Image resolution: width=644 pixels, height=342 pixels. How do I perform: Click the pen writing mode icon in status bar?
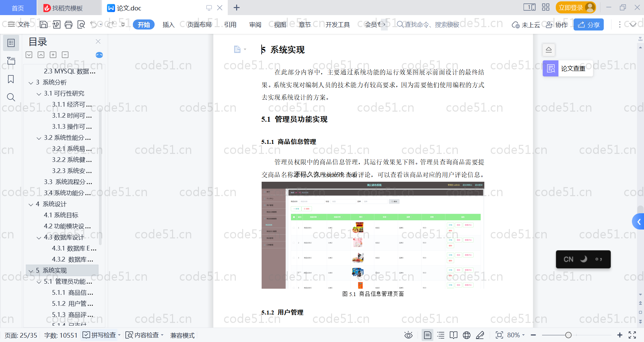(480, 335)
